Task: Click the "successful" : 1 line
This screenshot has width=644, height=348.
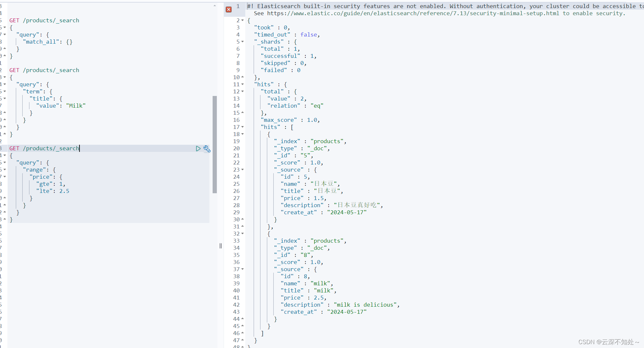Action: click(x=289, y=56)
